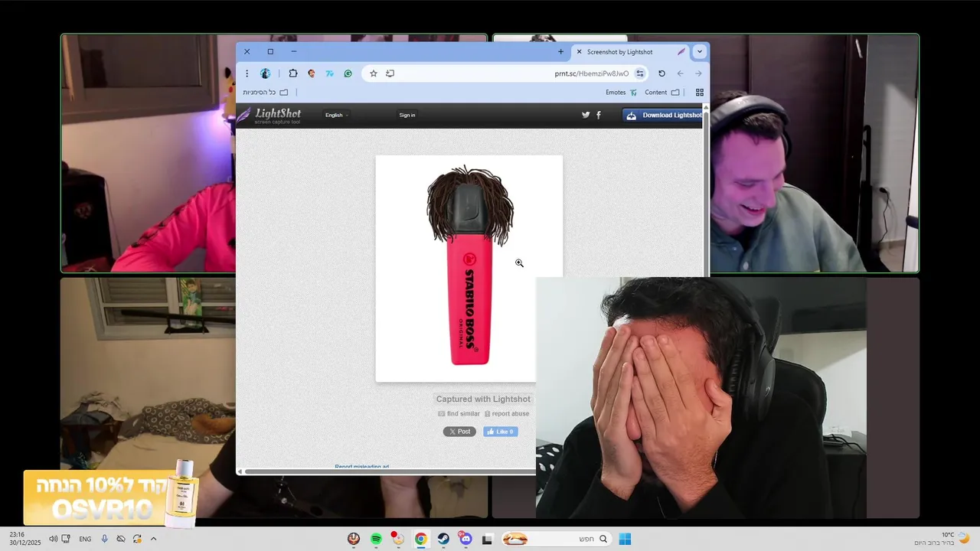Open the Emotes bookmark
Image resolution: width=980 pixels, height=551 pixels.
pyautogui.click(x=621, y=93)
